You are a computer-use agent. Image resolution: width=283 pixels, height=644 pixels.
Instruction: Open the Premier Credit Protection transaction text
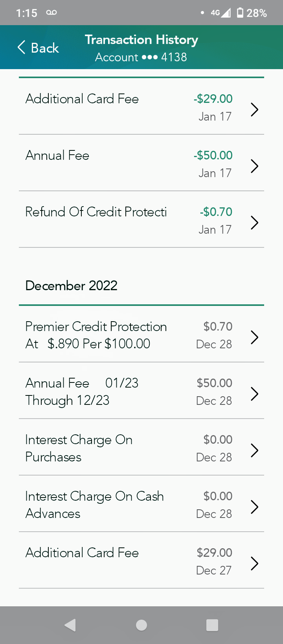96,335
